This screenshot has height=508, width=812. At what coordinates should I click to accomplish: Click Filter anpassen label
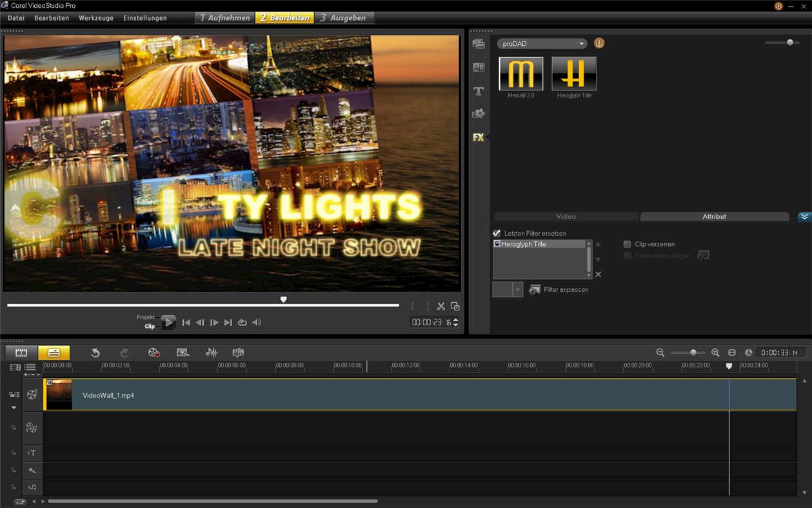[x=566, y=290]
